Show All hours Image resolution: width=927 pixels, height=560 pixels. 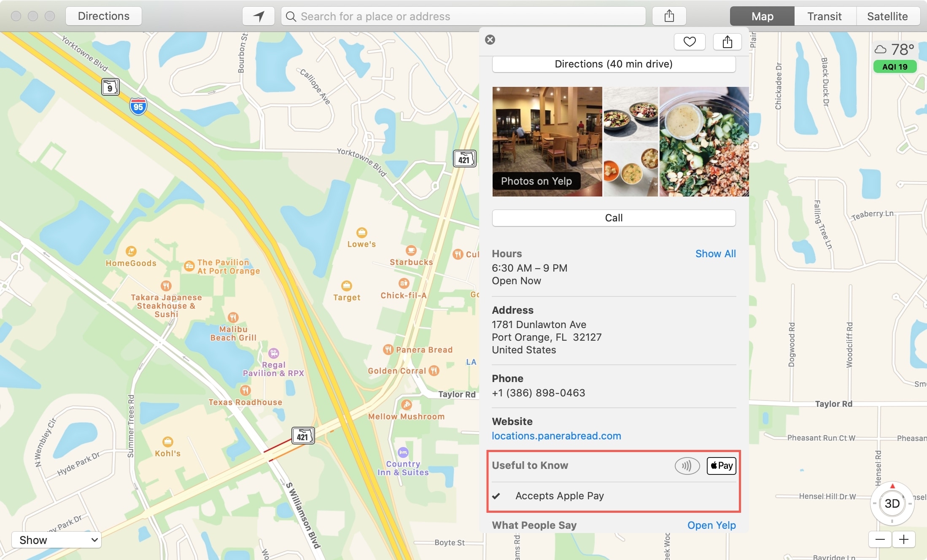point(715,254)
